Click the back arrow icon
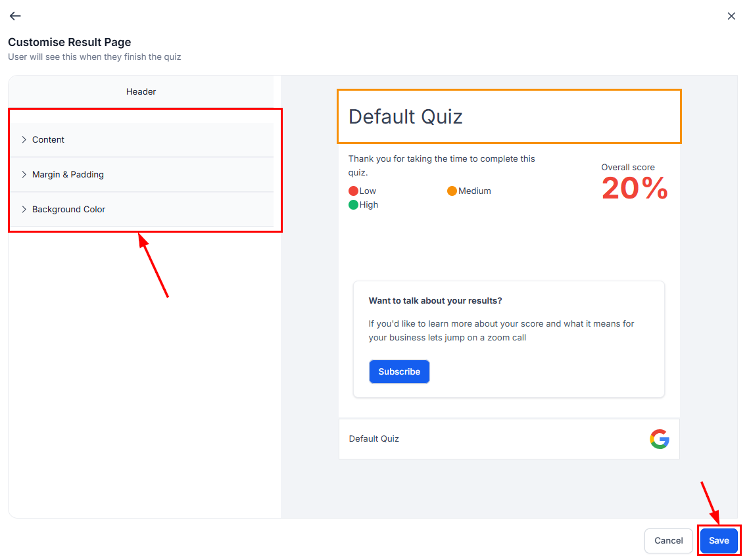This screenshot has height=560, width=749. tap(15, 16)
